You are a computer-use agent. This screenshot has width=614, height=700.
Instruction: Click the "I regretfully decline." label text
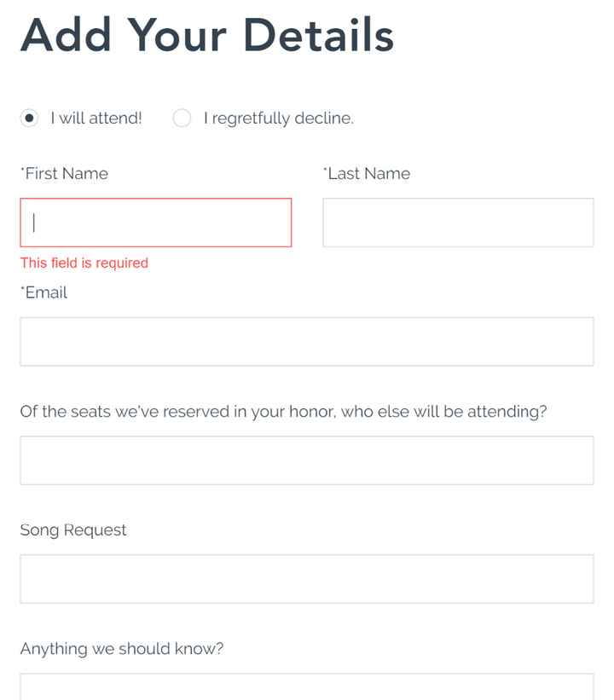tap(278, 119)
